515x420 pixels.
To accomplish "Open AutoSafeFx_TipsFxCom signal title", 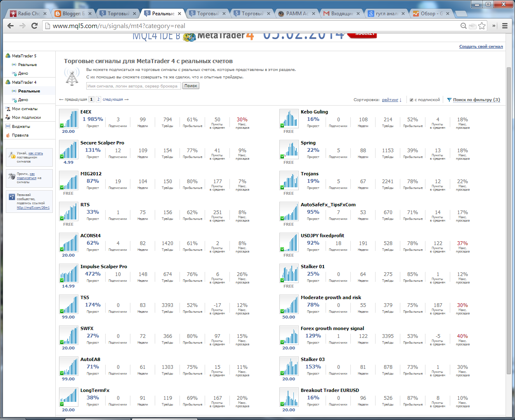I will pyautogui.click(x=328, y=205).
